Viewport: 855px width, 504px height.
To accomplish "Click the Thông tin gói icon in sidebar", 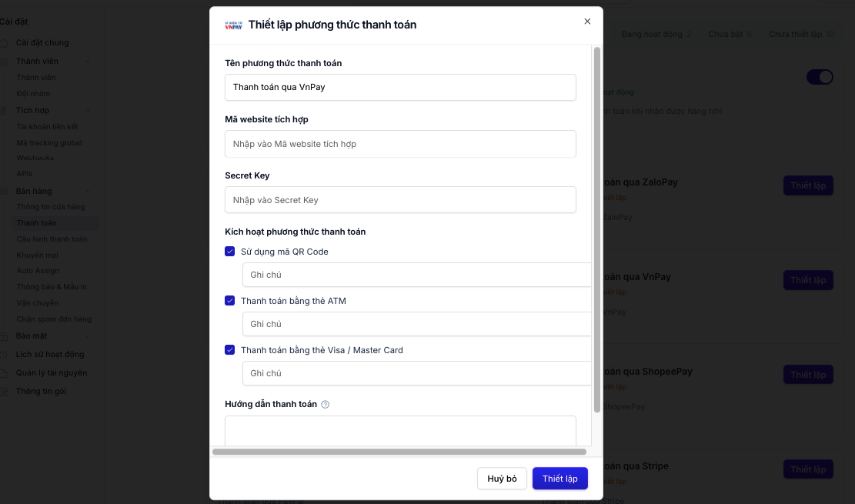I will [4, 392].
